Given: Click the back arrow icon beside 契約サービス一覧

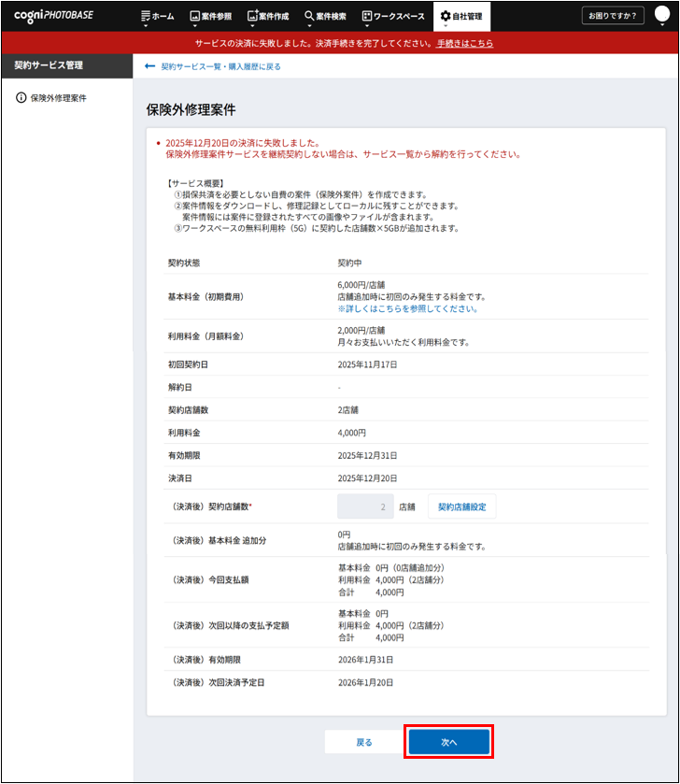Looking at the screenshot, I should pyautogui.click(x=149, y=66).
